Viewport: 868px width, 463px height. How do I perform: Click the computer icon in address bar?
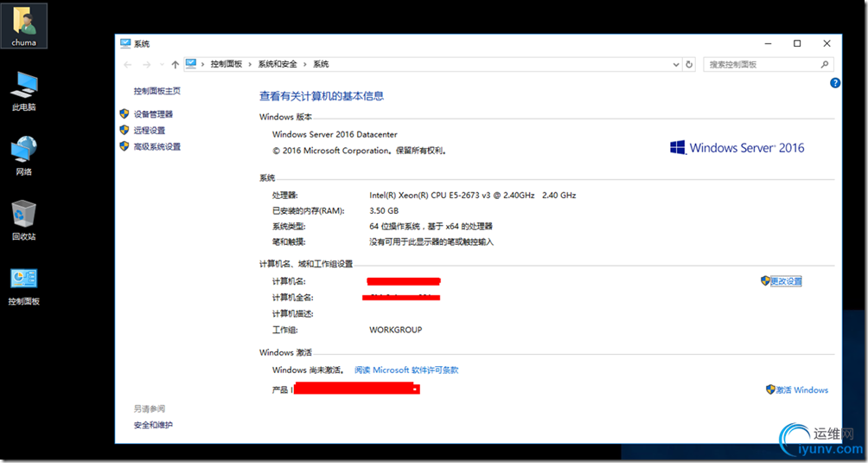191,64
